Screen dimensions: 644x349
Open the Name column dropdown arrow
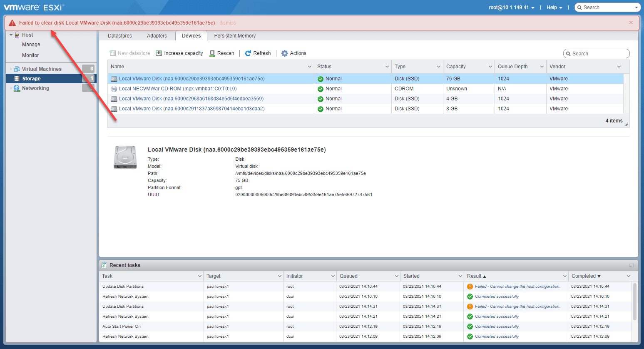click(x=309, y=67)
